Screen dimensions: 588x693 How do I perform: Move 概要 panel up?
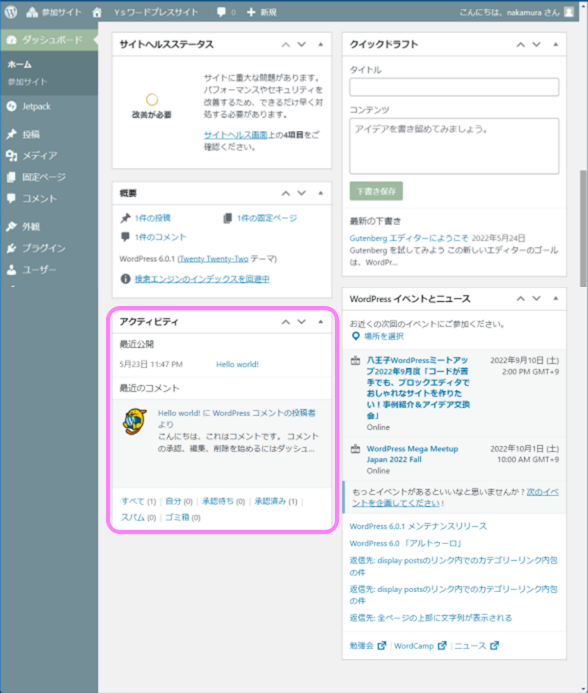click(286, 193)
